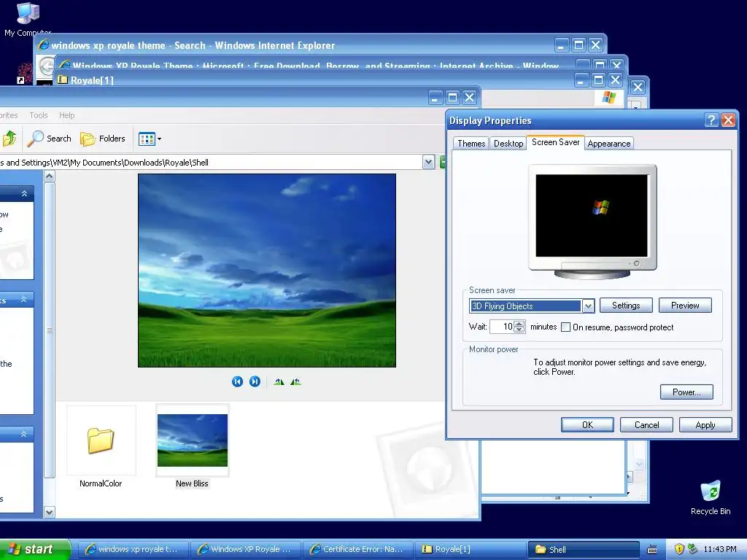The image size is (747, 560).
Task: Expand the address bar dropdown arrow
Action: [x=428, y=163]
